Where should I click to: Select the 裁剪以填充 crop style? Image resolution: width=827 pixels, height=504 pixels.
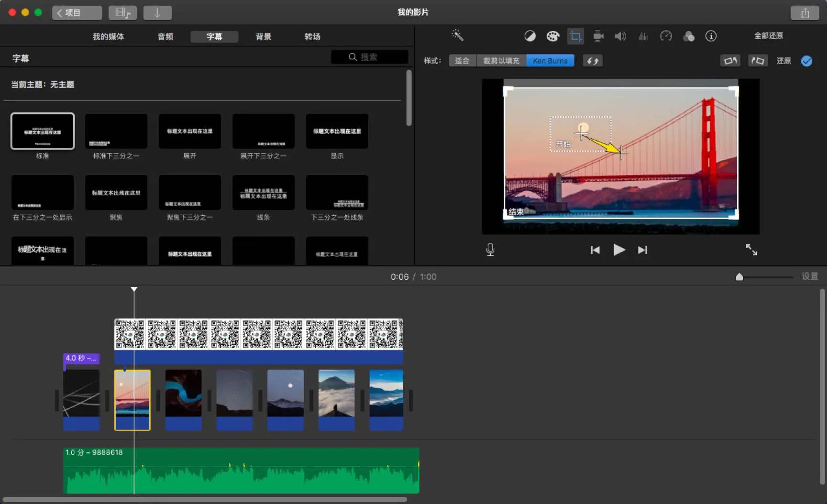pyautogui.click(x=501, y=61)
